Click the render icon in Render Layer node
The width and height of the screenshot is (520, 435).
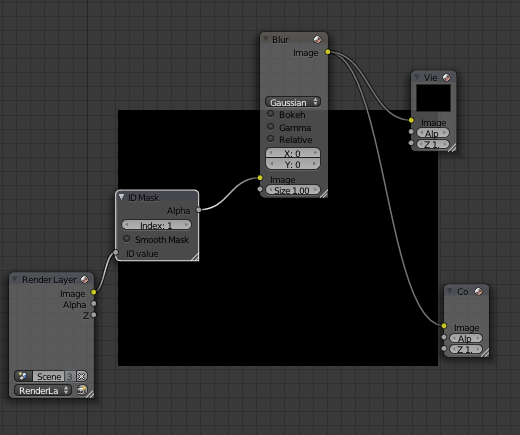pyautogui.click(x=82, y=390)
